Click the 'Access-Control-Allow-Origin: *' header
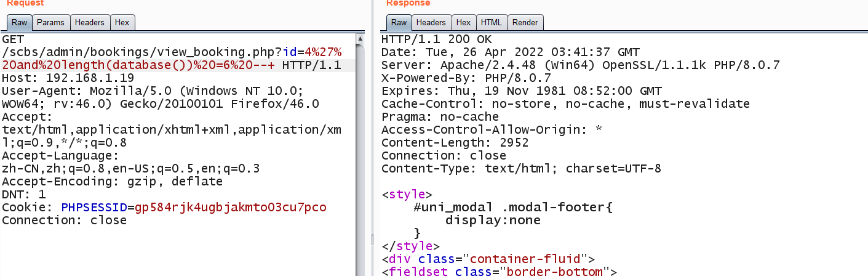This screenshot has width=868, height=276. [492, 130]
